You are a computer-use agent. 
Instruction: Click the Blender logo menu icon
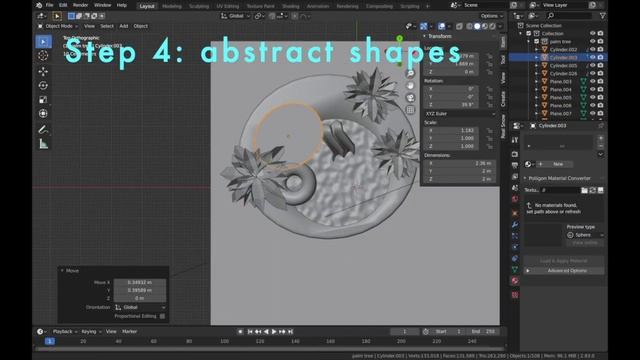point(39,5)
